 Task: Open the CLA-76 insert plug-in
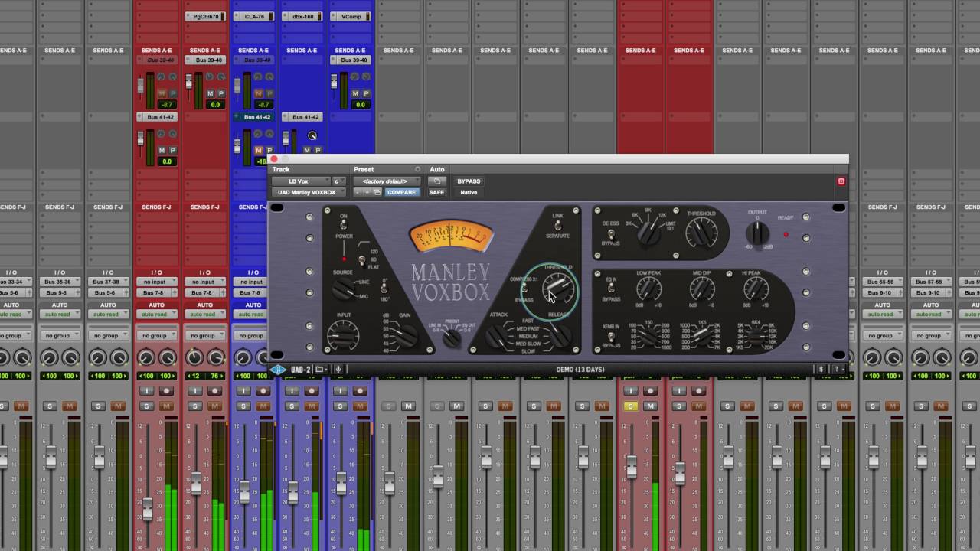click(253, 16)
